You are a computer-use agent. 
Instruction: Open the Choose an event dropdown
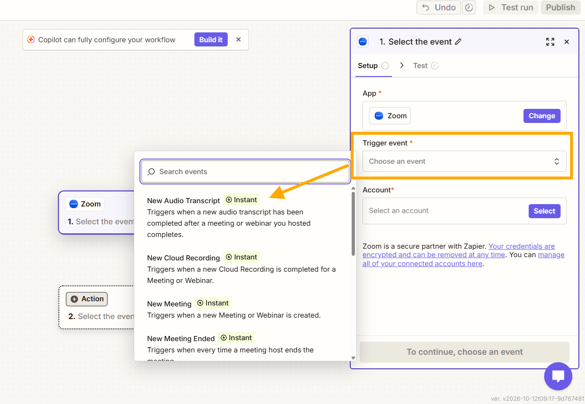[x=464, y=161]
